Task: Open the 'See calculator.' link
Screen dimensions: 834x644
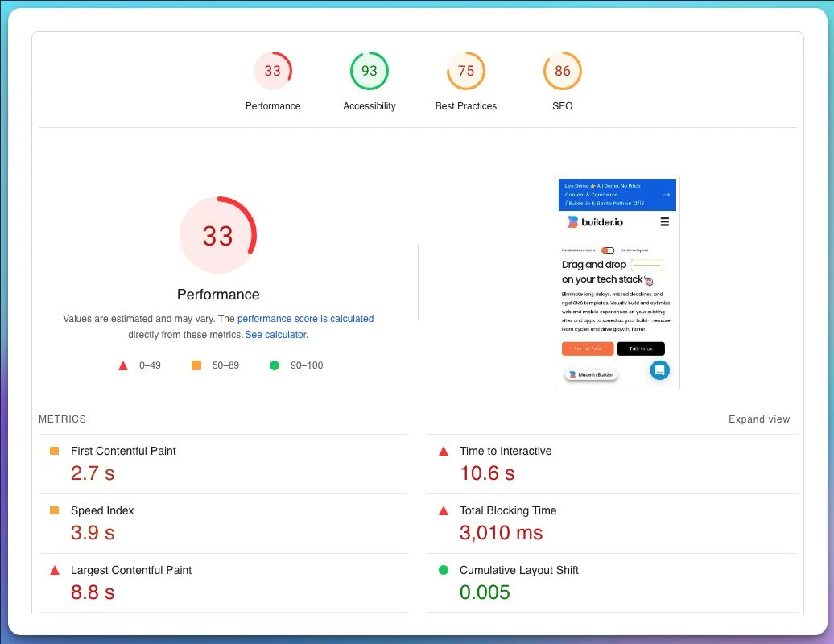Action: pyautogui.click(x=277, y=335)
